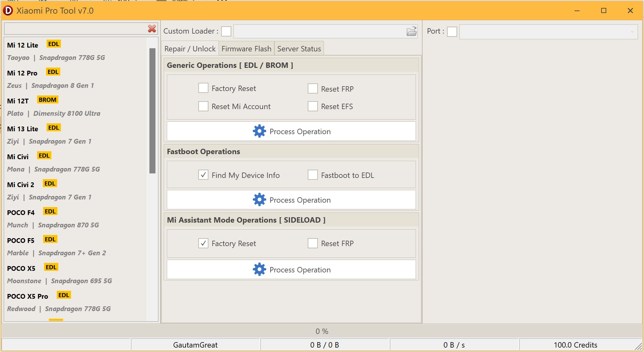Image resolution: width=644 pixels, height=352 pixels.
Task: Run Process Operation for Fastboot Operations
Action: point(291,200)
